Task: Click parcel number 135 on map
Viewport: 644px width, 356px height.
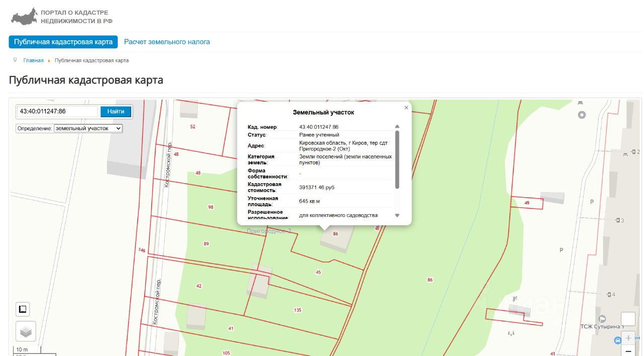Action: click(298, 310)
